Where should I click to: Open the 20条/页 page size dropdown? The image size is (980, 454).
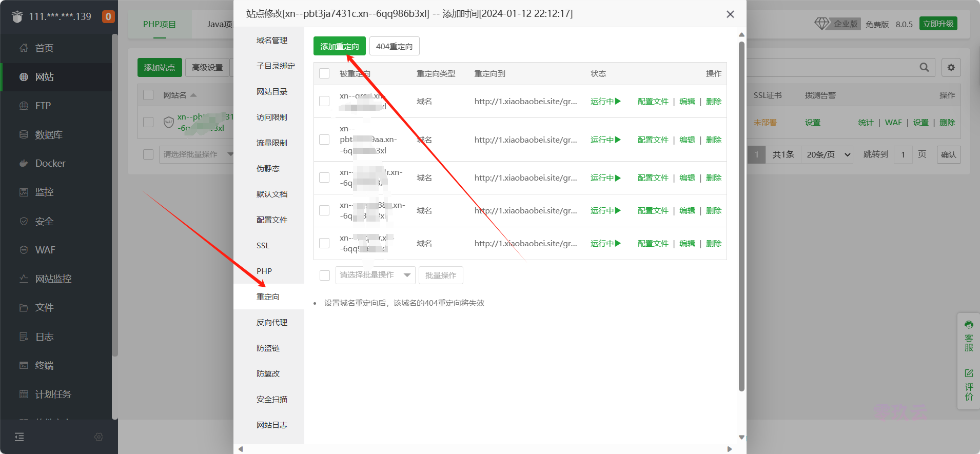(x=828, y=154)
